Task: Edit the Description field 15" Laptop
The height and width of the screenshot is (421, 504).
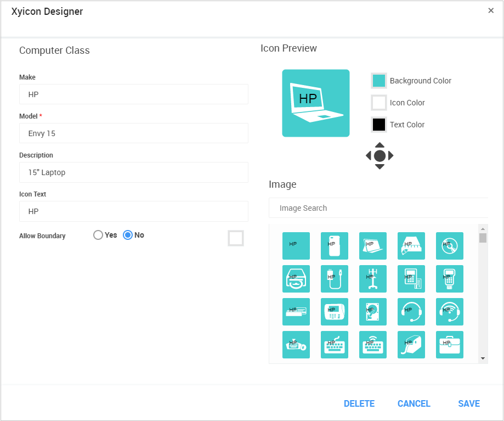Action: [134, 172]
